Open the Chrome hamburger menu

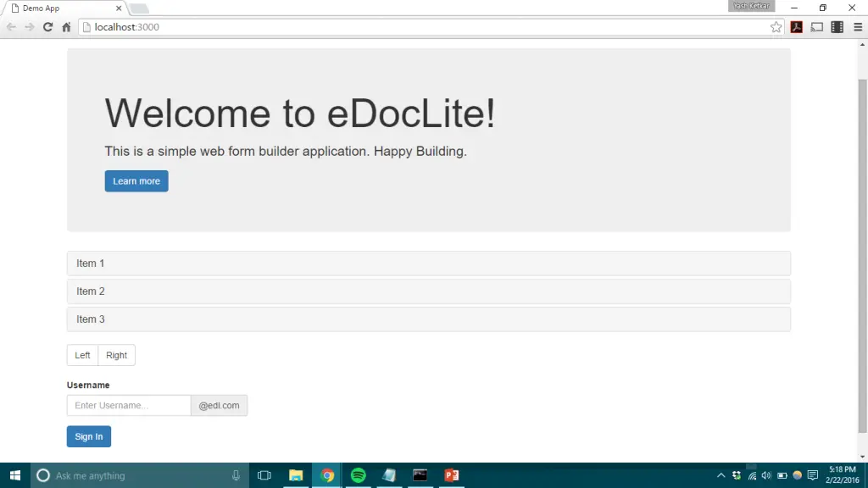pos(858,27)
